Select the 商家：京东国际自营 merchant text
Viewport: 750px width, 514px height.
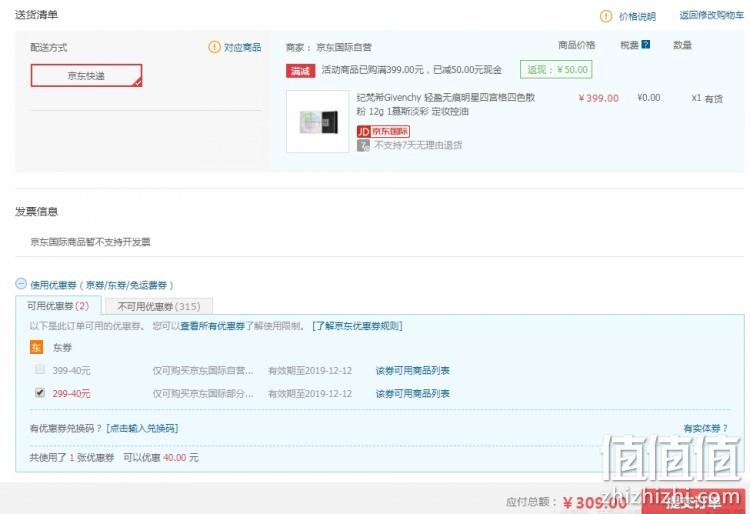tap(329, 47)
